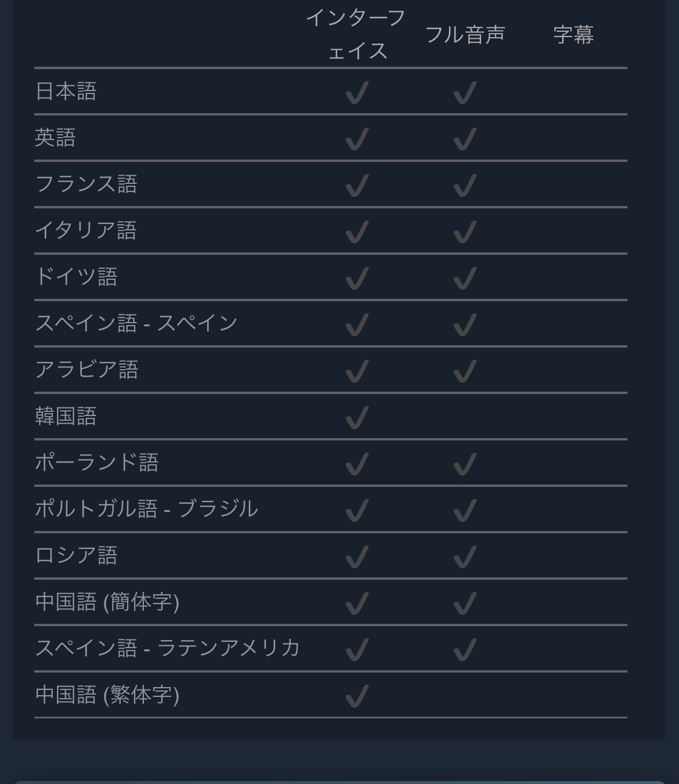Click the インターフェイス checkmark for ポルトガル語 - ブラジル
Image resolution: width=679 pixels, height=784 pixels.
pos(357,510)
